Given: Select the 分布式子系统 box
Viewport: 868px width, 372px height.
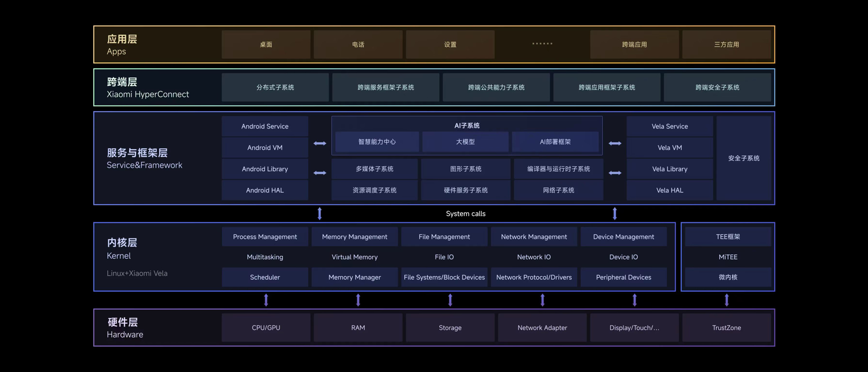Looking at the screenshot, I should [275, 87].
